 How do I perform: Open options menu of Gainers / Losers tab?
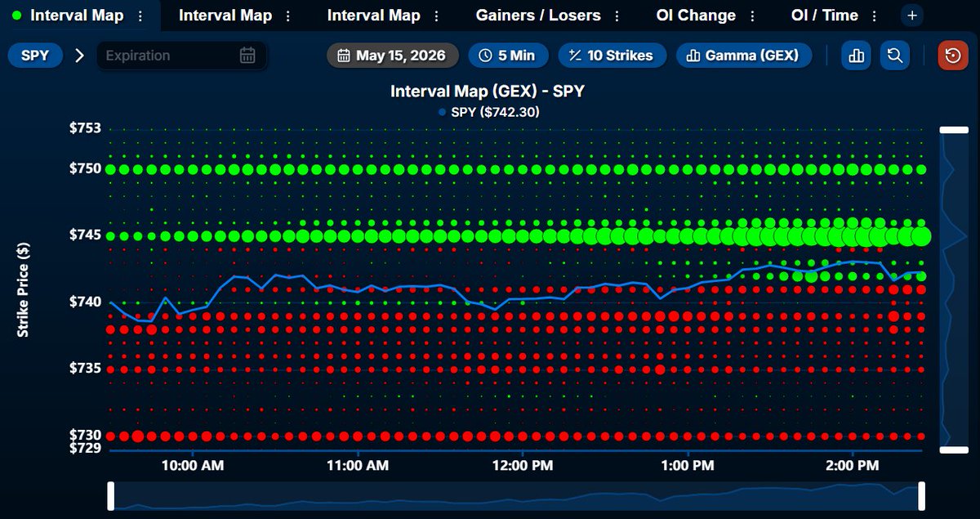point(617,16)
